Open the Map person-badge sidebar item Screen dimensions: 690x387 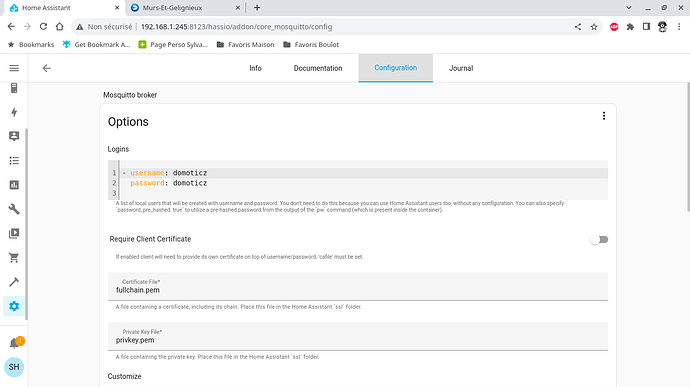click(14, 136)
